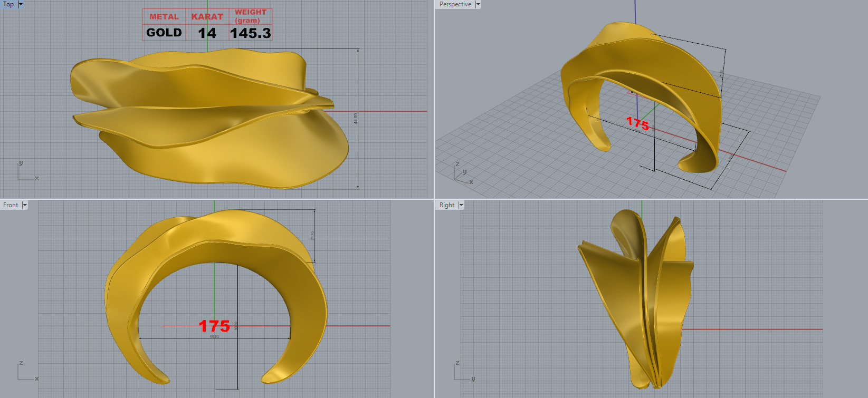Select the WEIGHT (gram) header label
The width and height of the screenshot is (868, 398).
tap(251, 16)
